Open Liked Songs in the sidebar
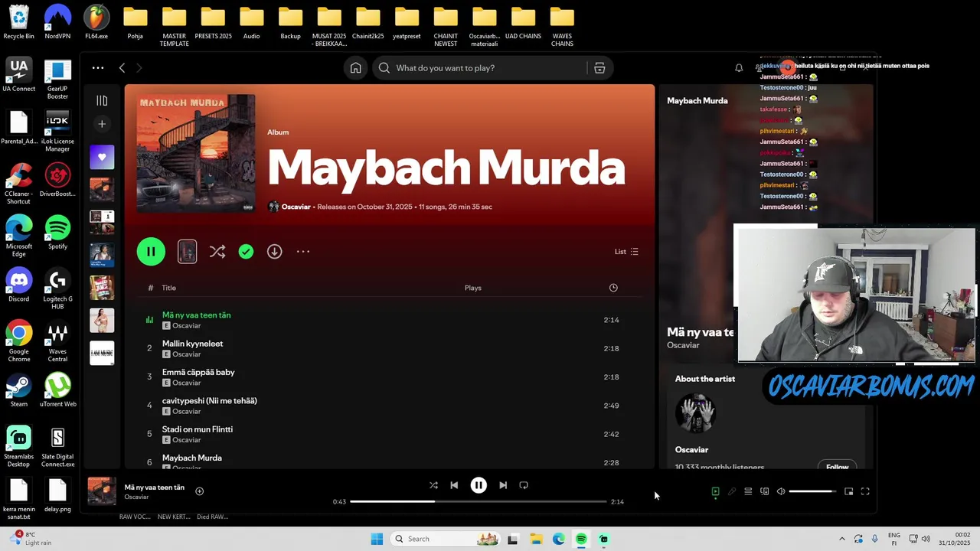The width and height of the screenshot is (980, 551). pyautogui.click(x=102, y=157)
